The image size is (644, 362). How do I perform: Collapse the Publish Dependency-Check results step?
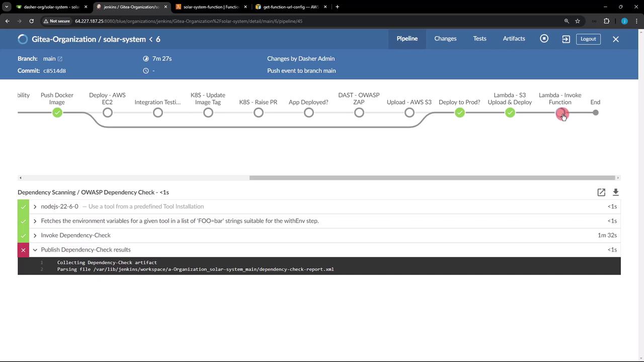pyautogui.click(x=35, y=250)
